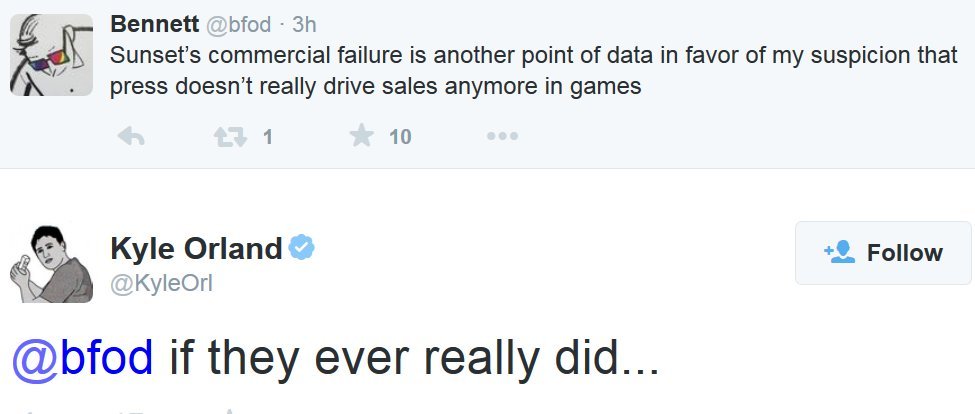View the retweet count of 1
The image size is (975, 414).
click(267, 138)
